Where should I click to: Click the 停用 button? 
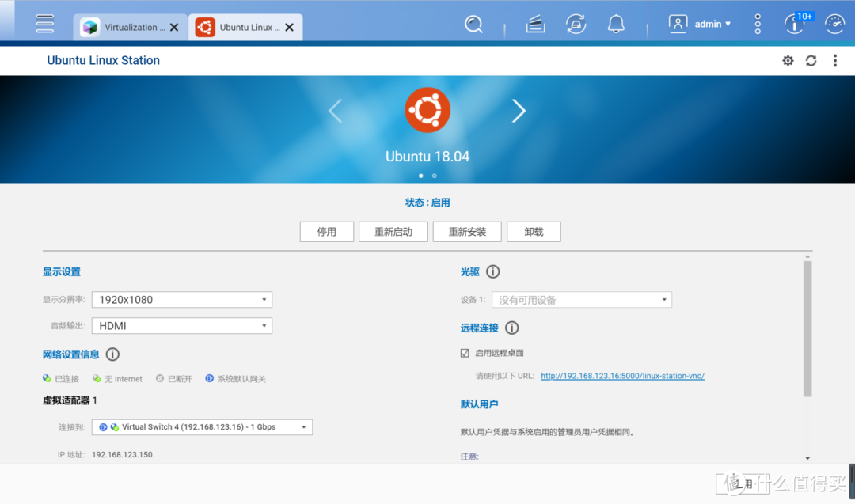tap(327, 232)
